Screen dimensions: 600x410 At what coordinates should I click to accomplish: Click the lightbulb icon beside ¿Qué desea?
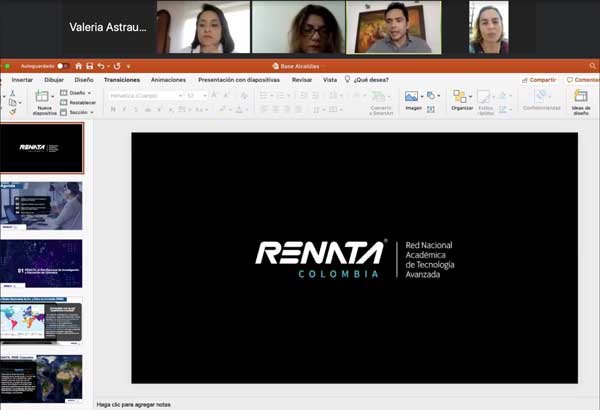coord(347,79)
